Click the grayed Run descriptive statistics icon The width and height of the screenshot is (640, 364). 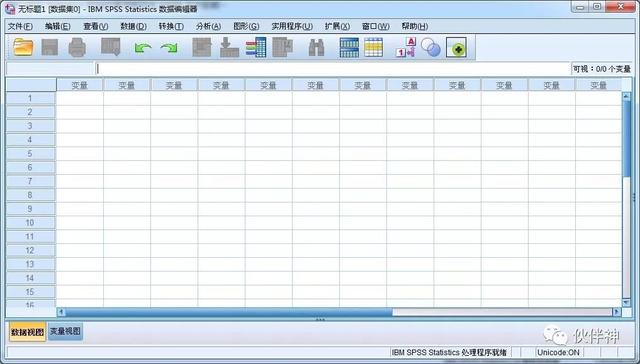coord(282,47)
